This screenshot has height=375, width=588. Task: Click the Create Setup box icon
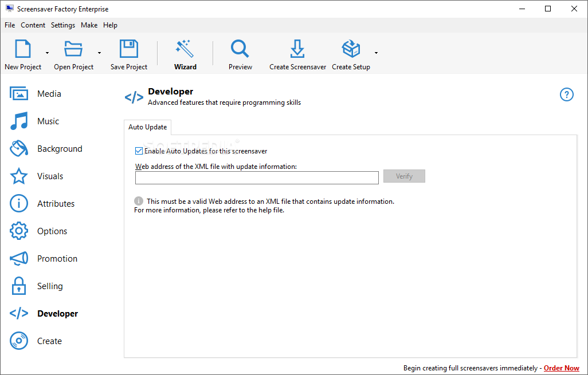point(351,48)
